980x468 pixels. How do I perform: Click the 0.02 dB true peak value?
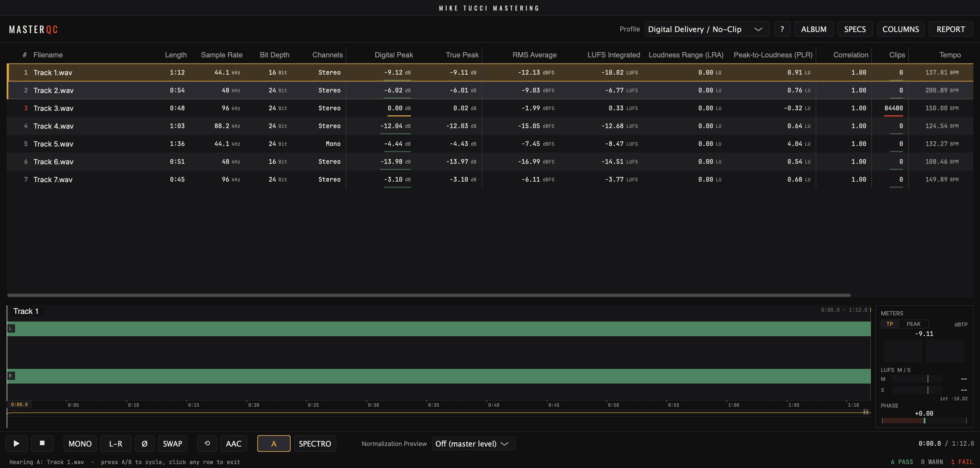464,108
